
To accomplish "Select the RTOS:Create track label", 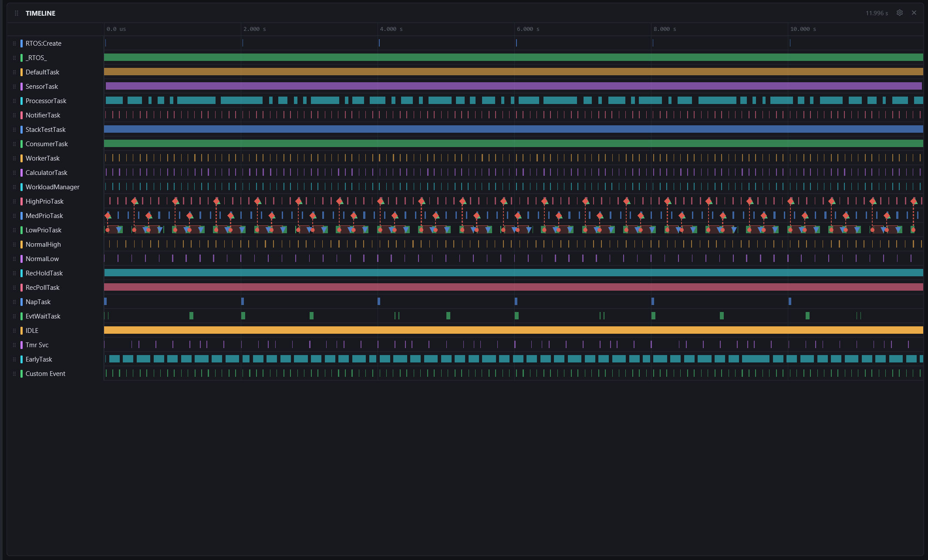I will pos(44,44).
